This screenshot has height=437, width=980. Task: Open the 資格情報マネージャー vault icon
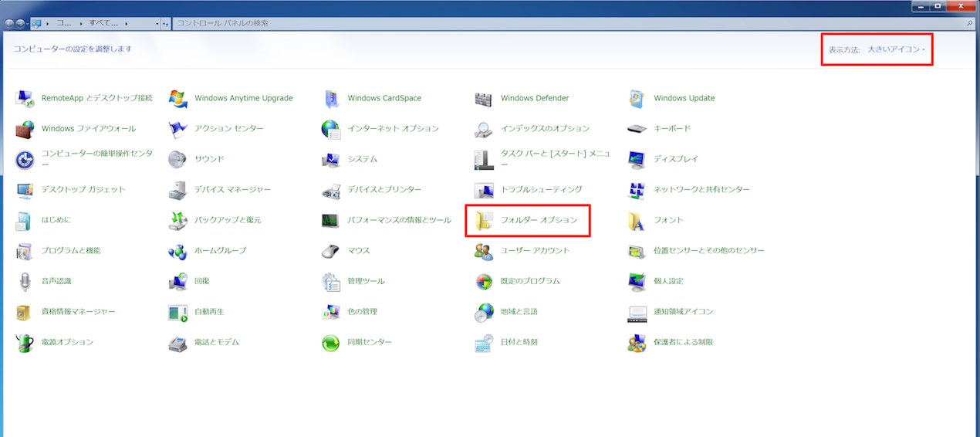pyautogui.click(x=25, y=312)
